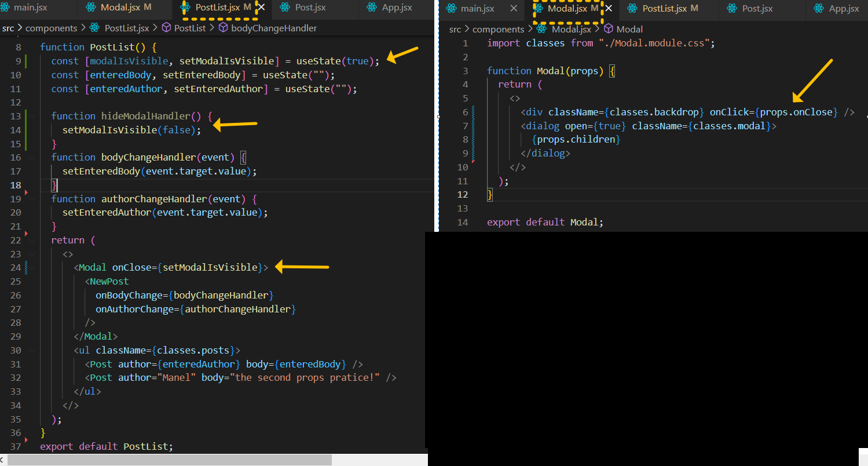Click author="Manel" on line 32
Image resolution: width=868 pixels, height=466 pixels.
[x=157, y=378]
